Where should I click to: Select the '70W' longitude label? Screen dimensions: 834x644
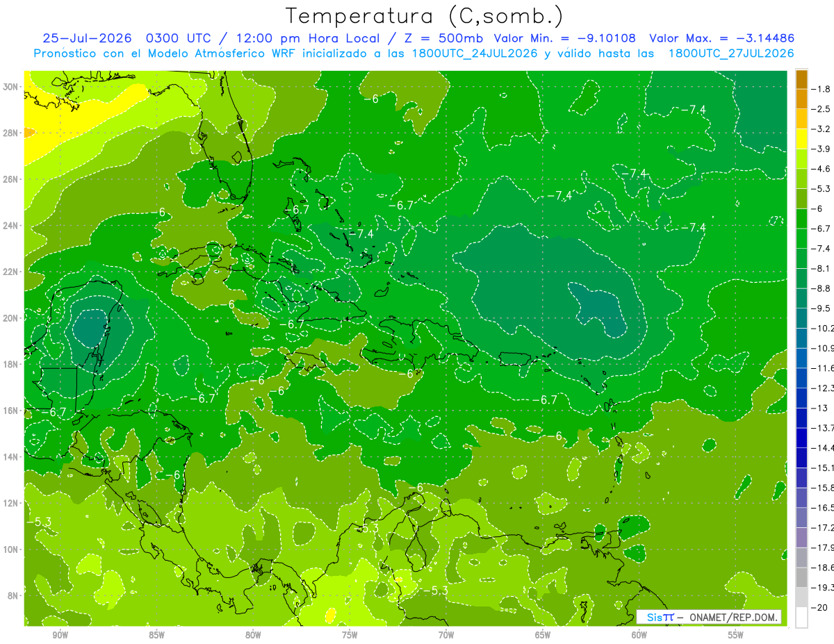446,635
